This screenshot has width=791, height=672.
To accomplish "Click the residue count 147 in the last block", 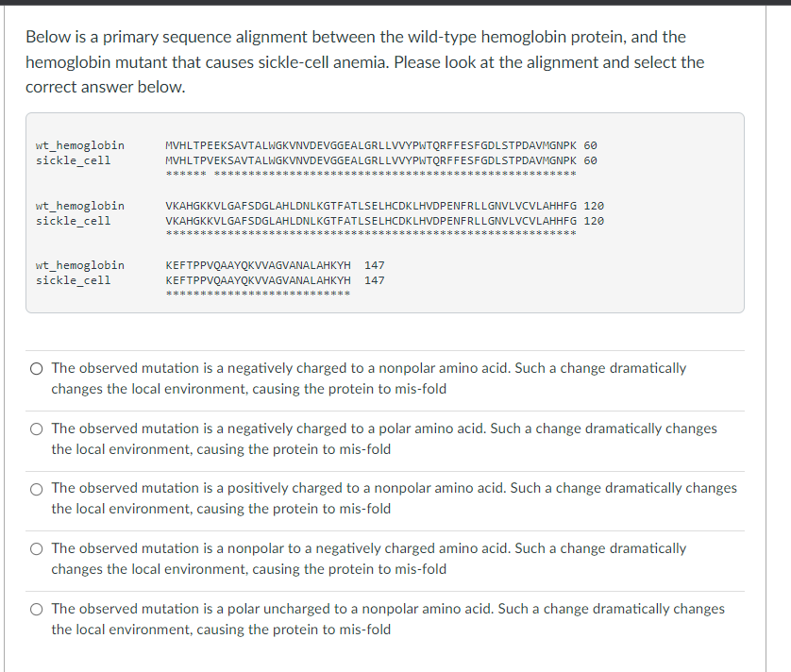I will coord(374,279).
